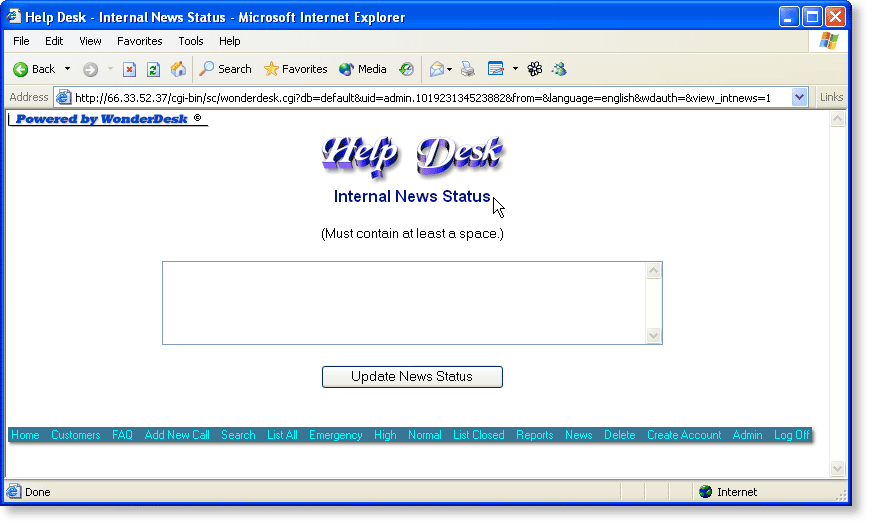This screenshot has height=526, width=872.
Task: Minimize the Internet Explorer window
Action: tap(789, 17)
